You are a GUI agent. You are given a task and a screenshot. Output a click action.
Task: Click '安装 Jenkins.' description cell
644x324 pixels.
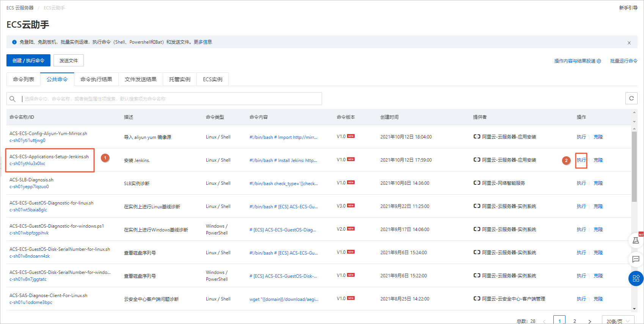pos(137,160)
